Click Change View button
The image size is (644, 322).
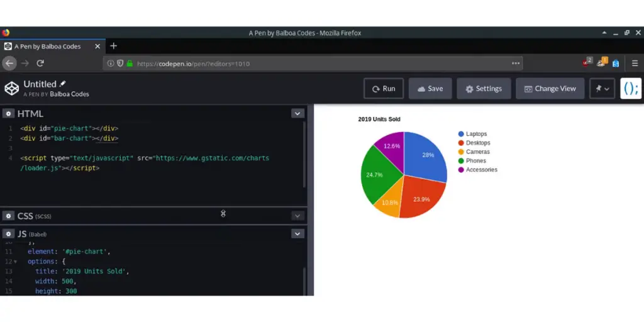click(x=550, y=89)
